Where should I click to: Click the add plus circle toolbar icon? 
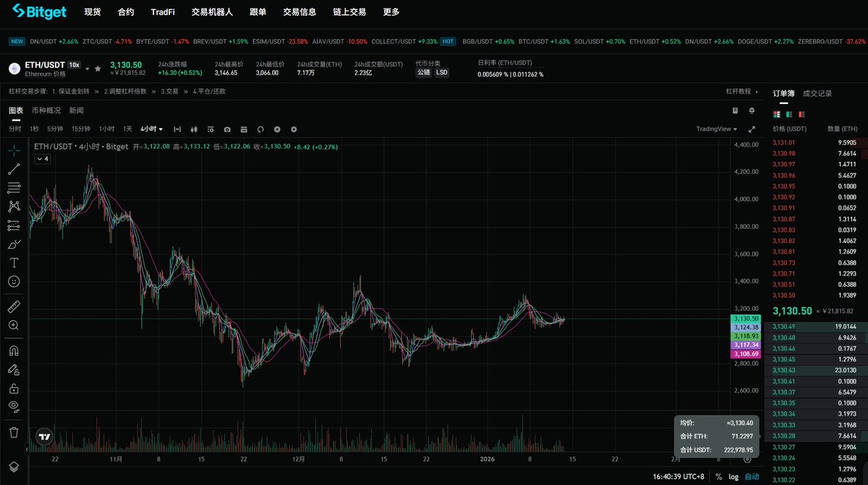click(277, 129)
